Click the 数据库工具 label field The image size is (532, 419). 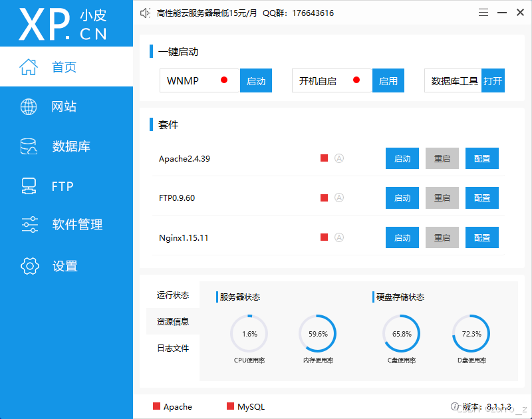click(454, 80)
